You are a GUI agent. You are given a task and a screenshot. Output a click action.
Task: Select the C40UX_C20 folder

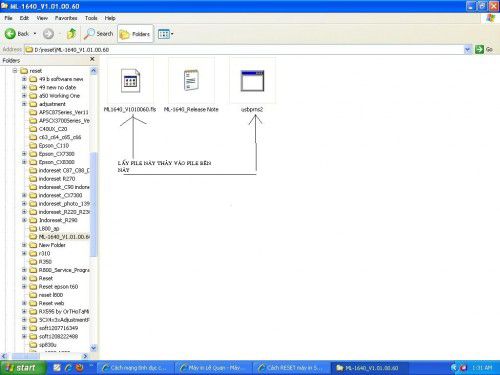pos(53,129)
